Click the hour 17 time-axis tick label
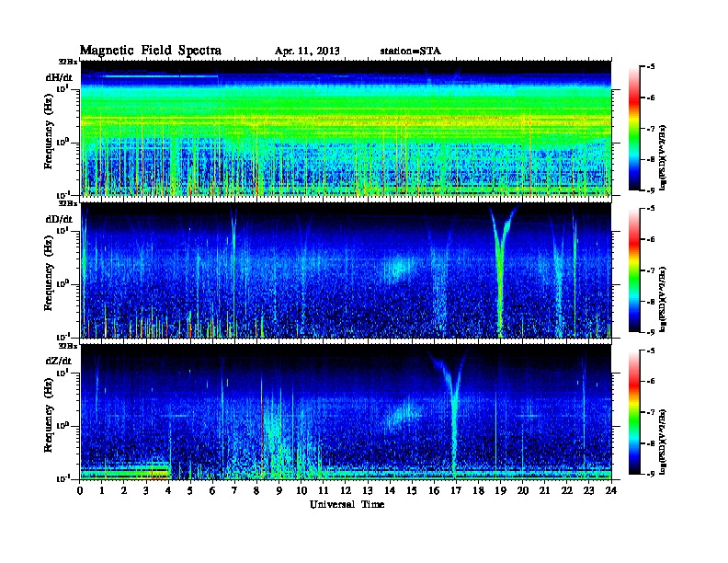Viewport: 728px width, 563px height. pyautogui.click(x=457, y=491)
